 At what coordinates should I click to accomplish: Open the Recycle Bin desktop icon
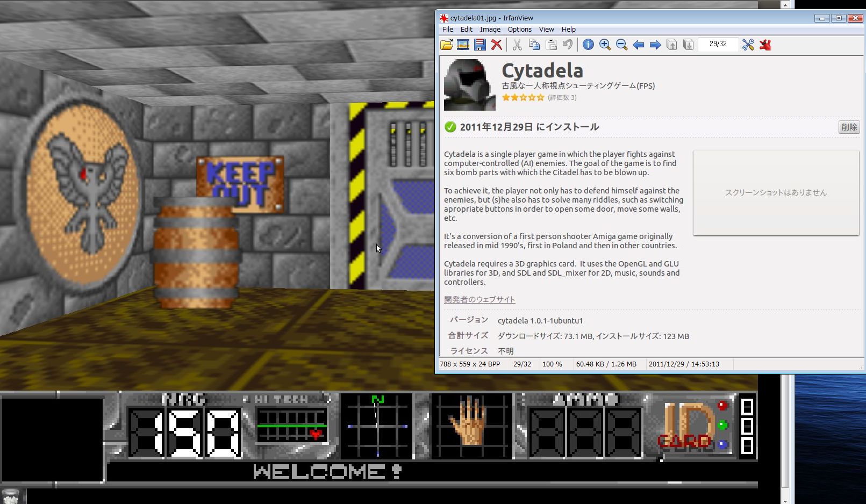(11, 495)
